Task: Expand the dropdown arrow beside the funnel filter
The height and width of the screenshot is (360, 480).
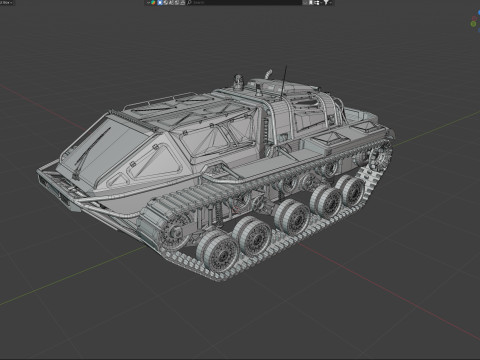Action: pos(331,3)
